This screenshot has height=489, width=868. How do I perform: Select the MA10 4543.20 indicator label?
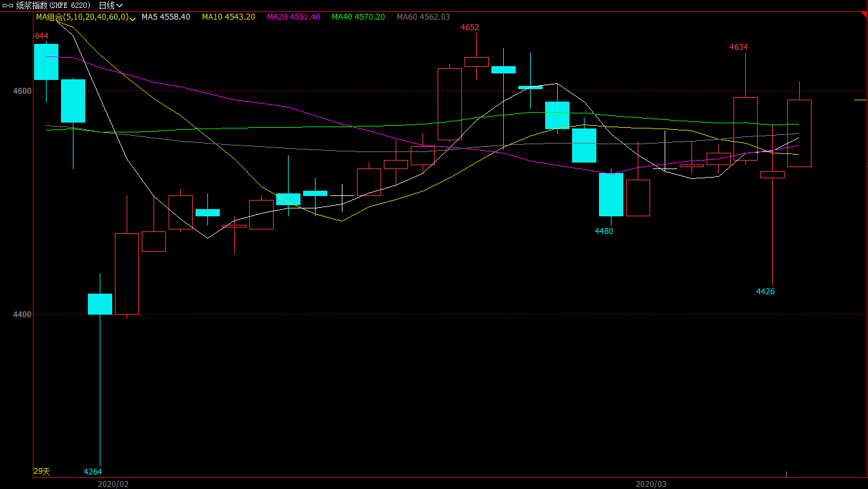(228, 17)
